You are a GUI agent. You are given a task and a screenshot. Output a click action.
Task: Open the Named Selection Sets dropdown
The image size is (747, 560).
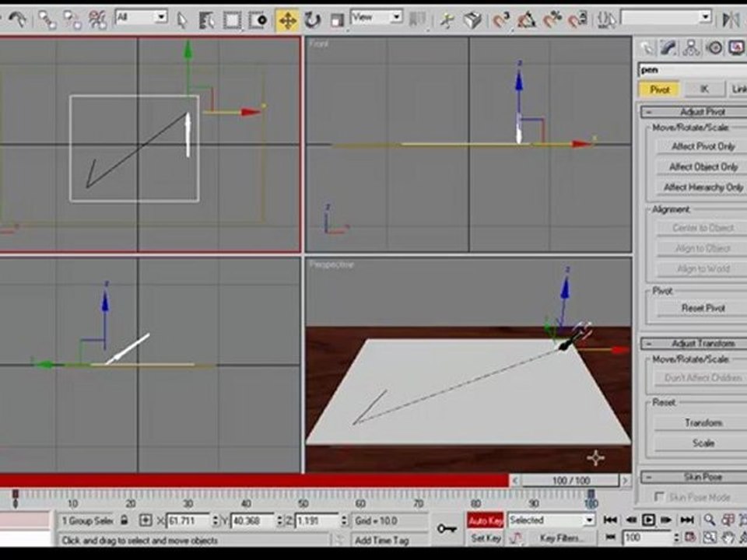coord(667,18)
